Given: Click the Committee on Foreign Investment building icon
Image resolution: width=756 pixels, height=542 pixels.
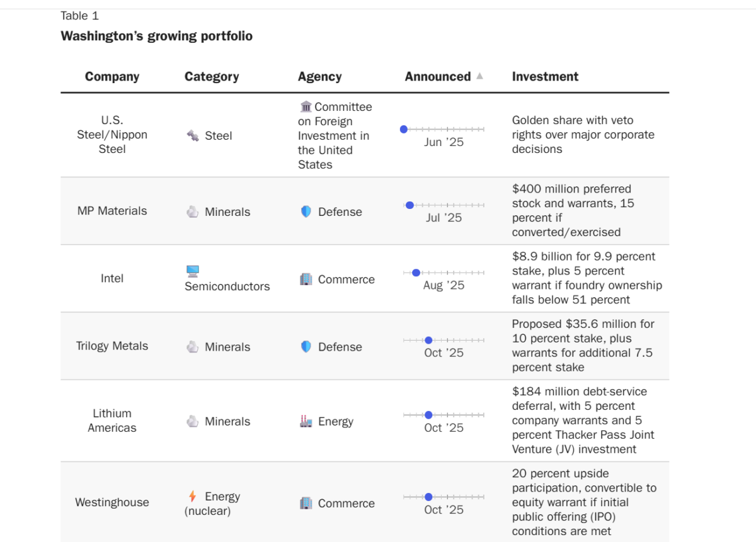Looking at the screenshot, I should pos(306,106).
